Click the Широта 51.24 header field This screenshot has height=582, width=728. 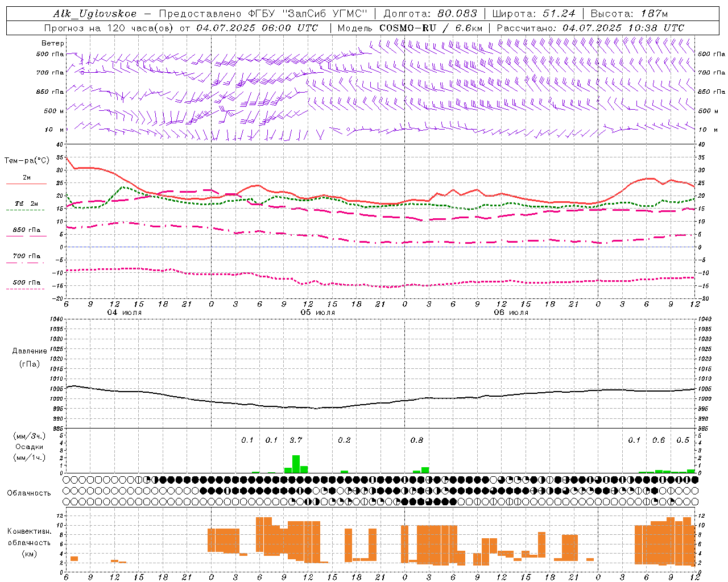[533, 14]
